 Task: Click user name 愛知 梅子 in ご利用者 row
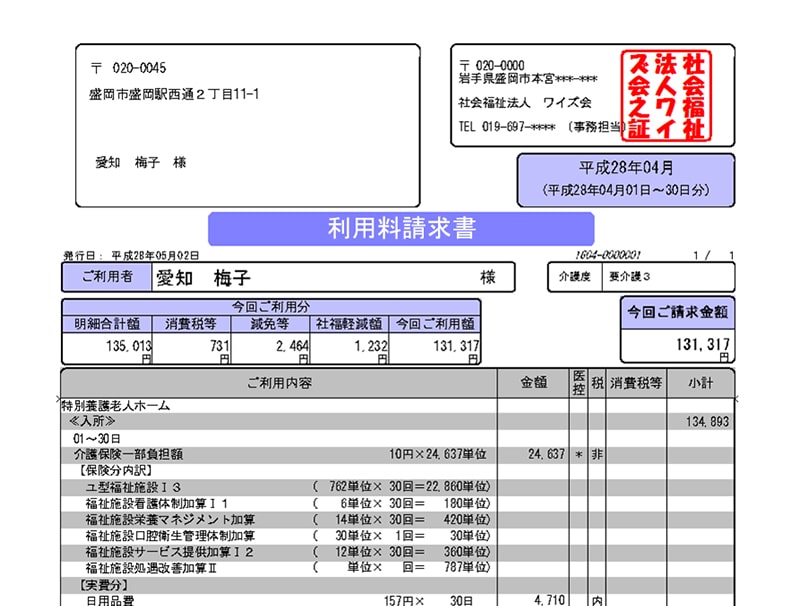pyautogui.click(x=203, y=278)
